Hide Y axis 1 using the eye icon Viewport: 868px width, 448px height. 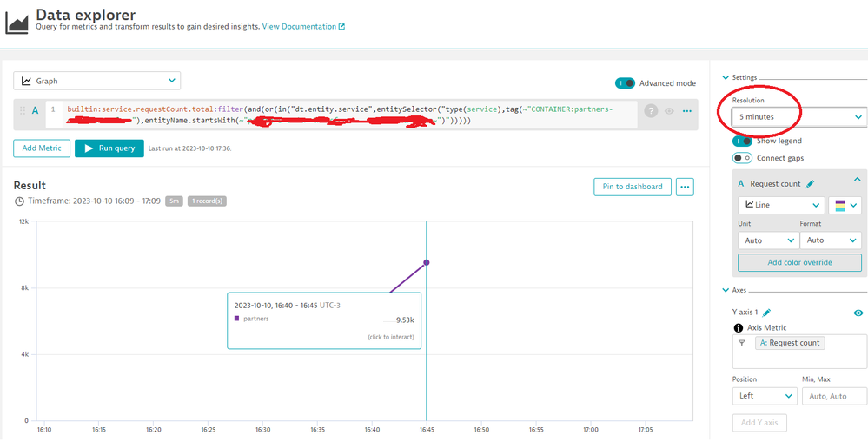(858, 313)
